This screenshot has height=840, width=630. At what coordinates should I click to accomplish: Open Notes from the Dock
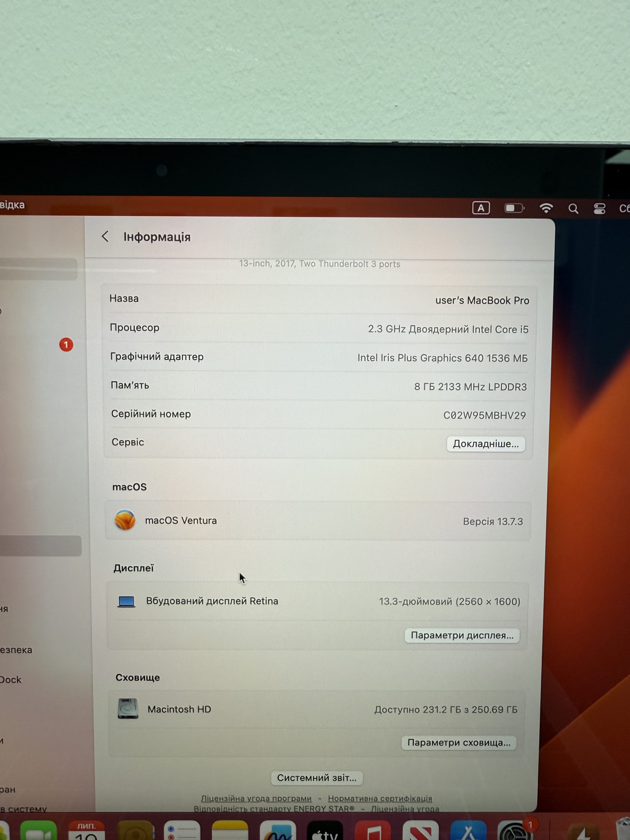click(x=230, y=831)
